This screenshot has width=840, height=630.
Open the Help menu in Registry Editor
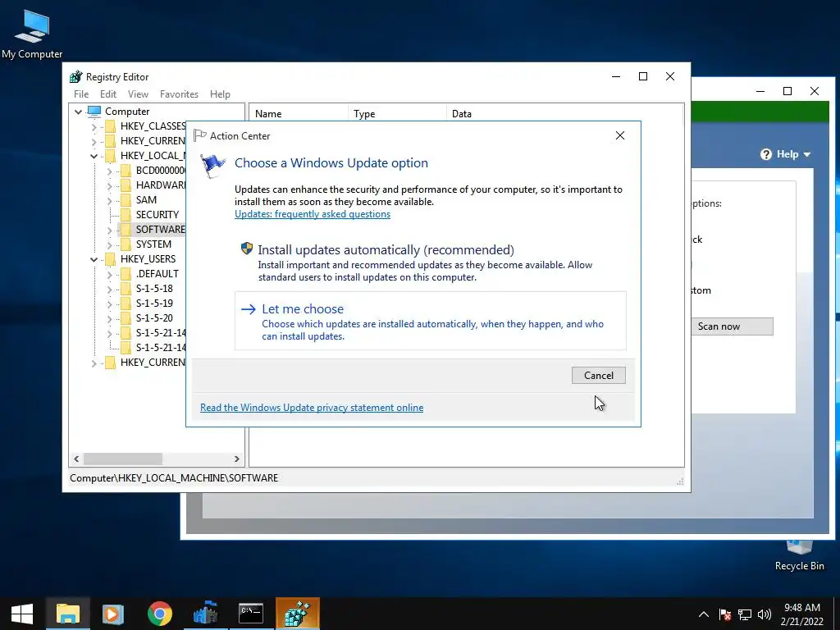[220, 94]
